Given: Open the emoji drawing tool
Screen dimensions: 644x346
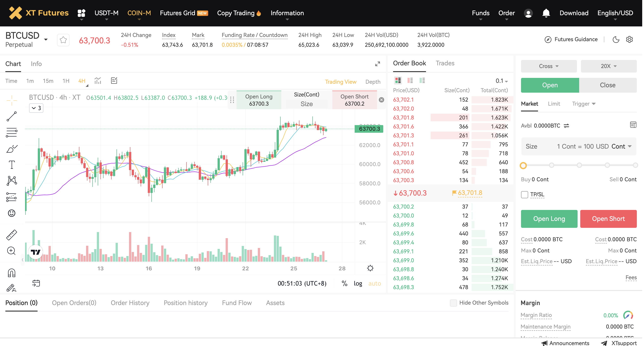Looking at the screenshot, I should point(11,213).
